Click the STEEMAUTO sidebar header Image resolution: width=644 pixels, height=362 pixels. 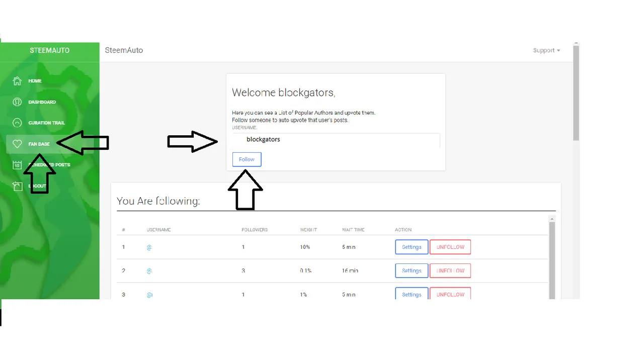pyautogui.click(x=50, y=50)
